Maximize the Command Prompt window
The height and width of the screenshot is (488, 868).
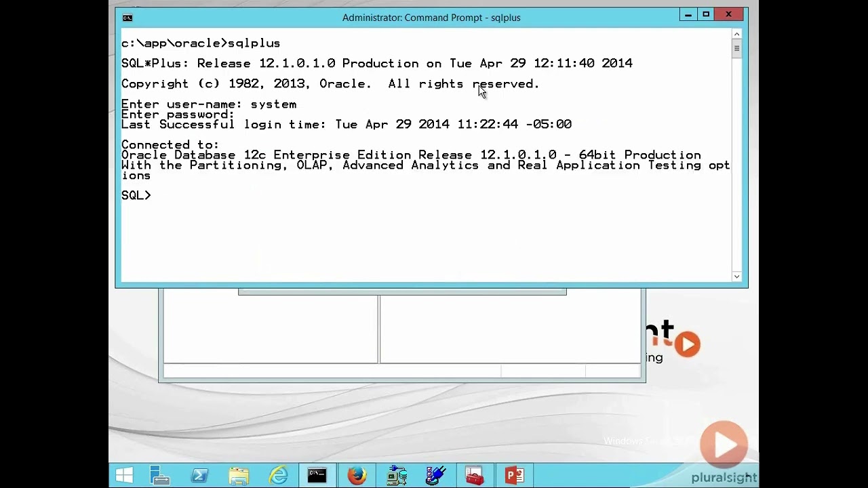pyautogui.click(x=706, y=14)
